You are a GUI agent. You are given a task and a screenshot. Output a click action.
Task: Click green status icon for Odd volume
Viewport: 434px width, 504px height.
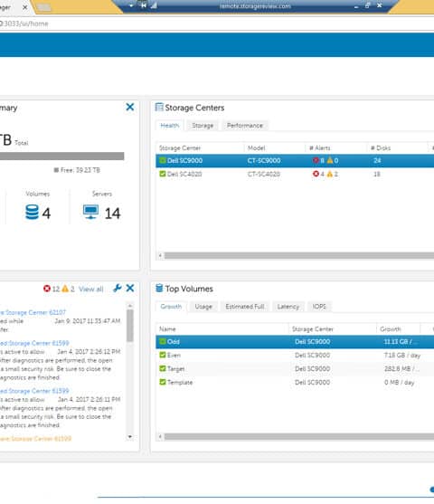point(163,341)
